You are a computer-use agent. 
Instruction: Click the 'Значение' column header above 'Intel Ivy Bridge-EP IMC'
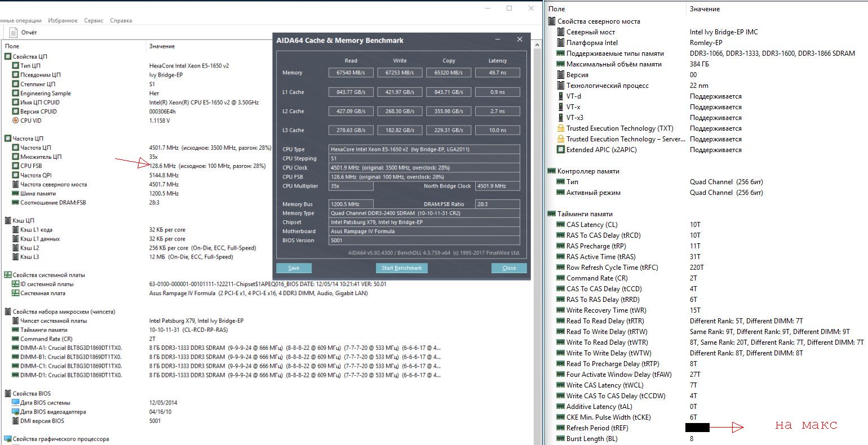(705, 9)
